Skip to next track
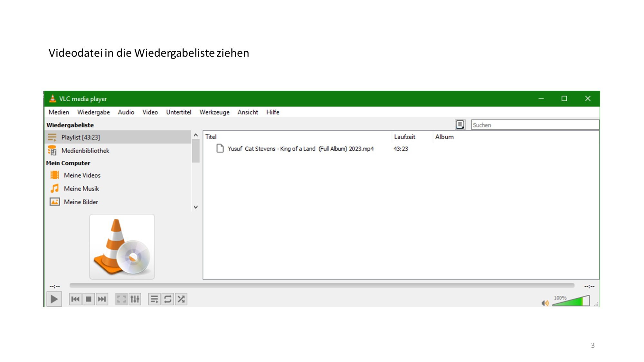Viewport: 644px width, 362px height. pos(102,299)
